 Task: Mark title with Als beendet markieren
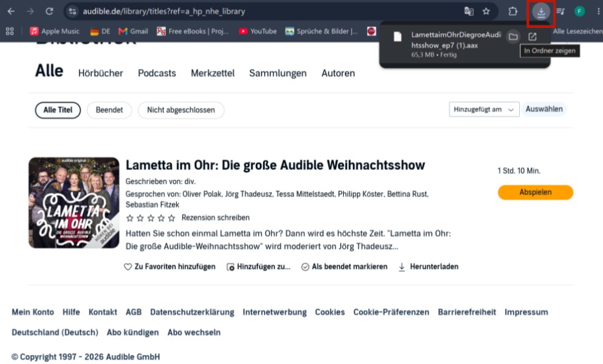click(344, 267)
